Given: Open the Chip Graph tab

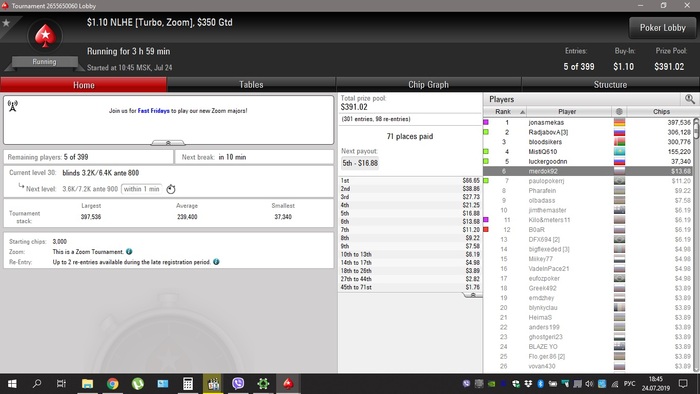Looking at the screenshot, I should (x=429, y=85).
